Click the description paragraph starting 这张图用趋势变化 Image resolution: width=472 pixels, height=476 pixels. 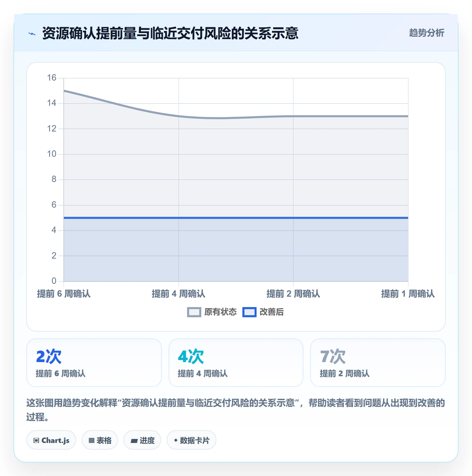pos(236,410)
